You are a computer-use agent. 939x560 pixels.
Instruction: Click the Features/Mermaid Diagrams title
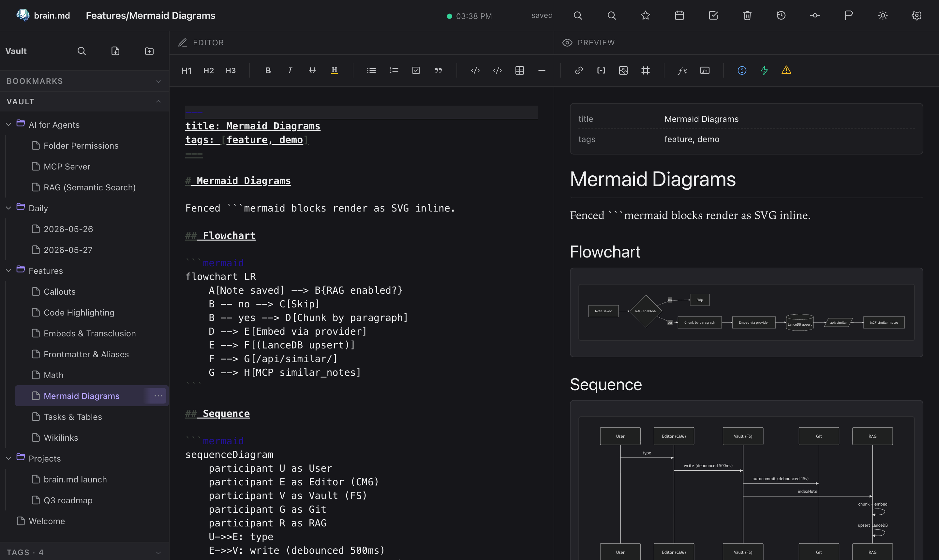(151, 15)
